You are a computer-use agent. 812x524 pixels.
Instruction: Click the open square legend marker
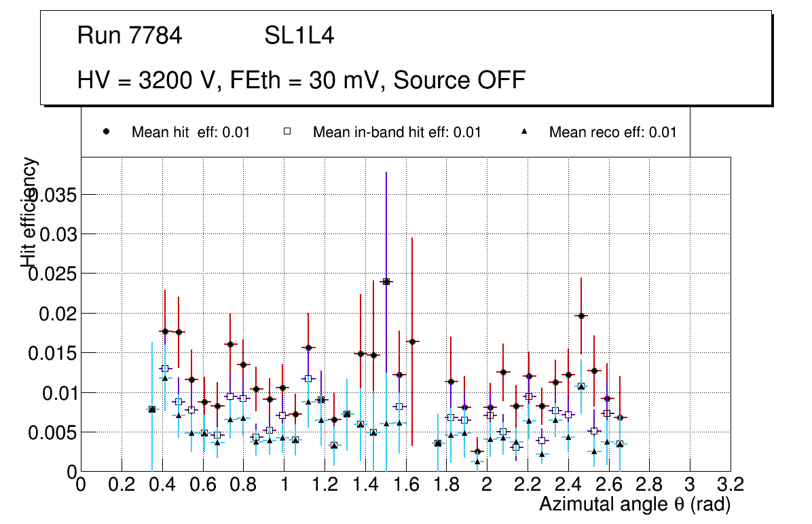pos(287,132)
